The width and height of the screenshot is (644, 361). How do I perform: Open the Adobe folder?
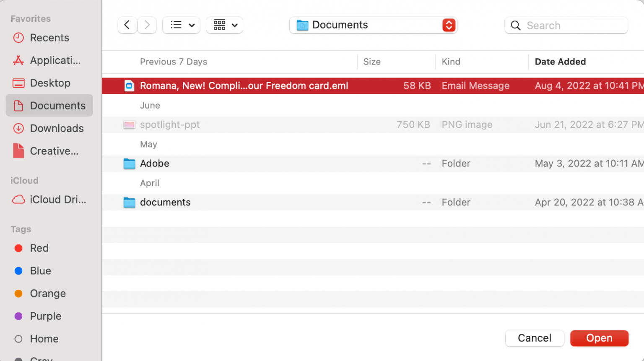pyautogui.click(x=154, y=164)
